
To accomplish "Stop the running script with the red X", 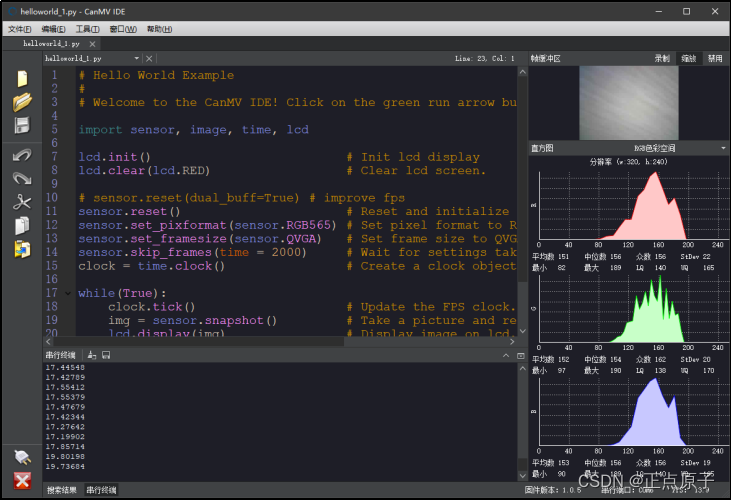I will click(x=22, y=481).
